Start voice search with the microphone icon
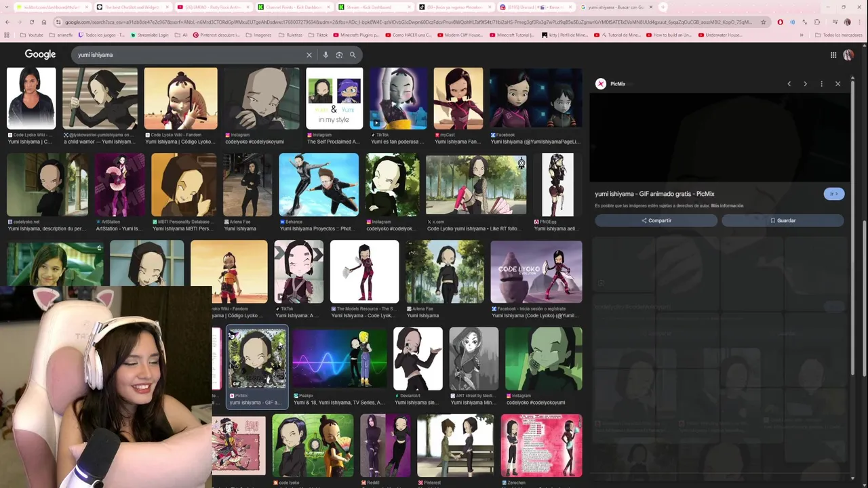 click(x=325, y=55)
